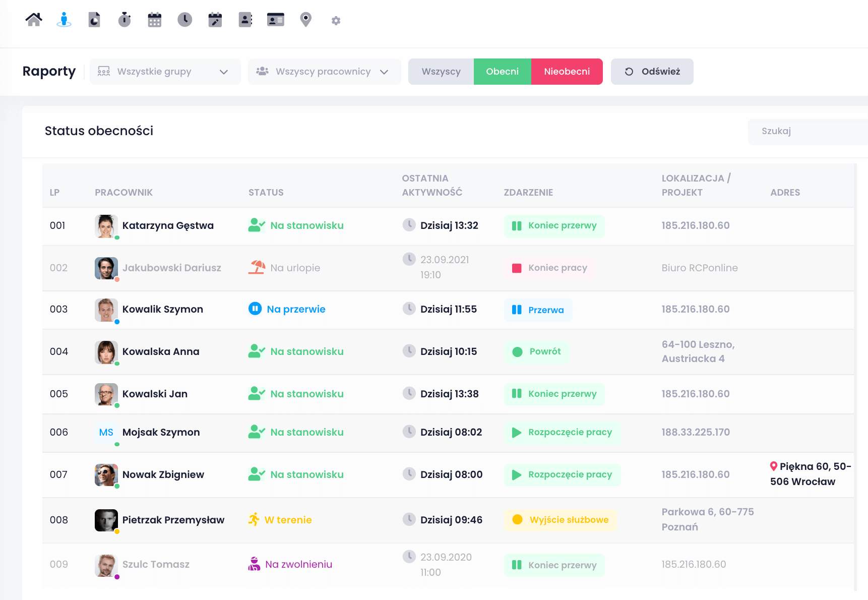The image size is (868, 600).
Task: Sort by the STATUS column header
Action: 266,192
